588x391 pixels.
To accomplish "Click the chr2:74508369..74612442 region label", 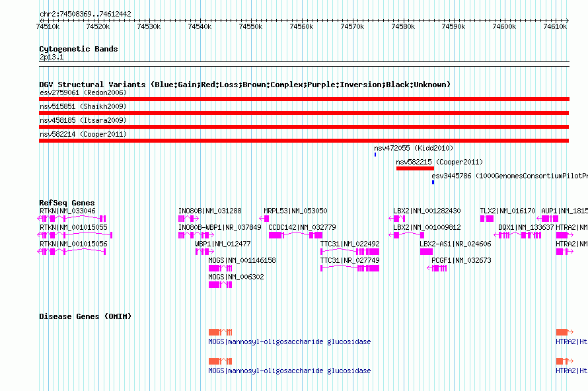I will [x=85, y=14].
